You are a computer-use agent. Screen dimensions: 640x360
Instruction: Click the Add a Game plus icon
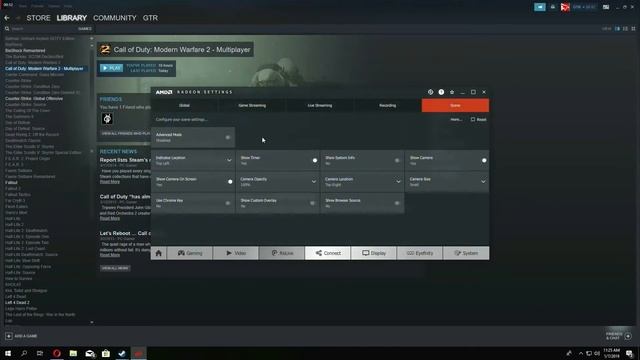(x=9, y=336)
